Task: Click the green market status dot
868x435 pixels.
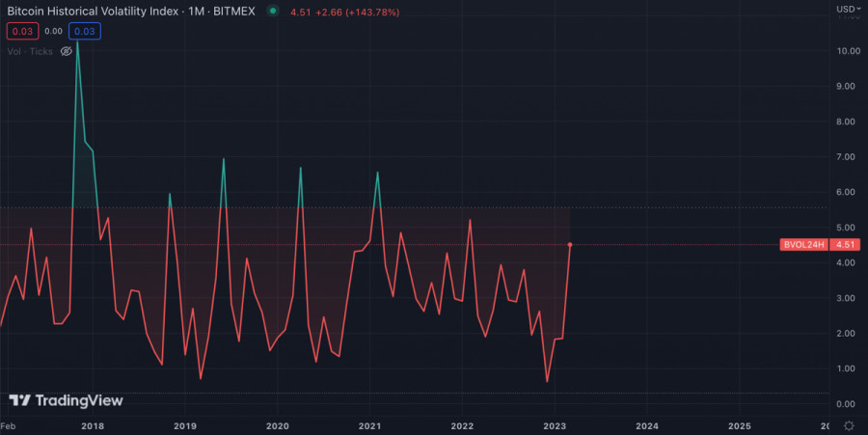Action: point(273,12)
